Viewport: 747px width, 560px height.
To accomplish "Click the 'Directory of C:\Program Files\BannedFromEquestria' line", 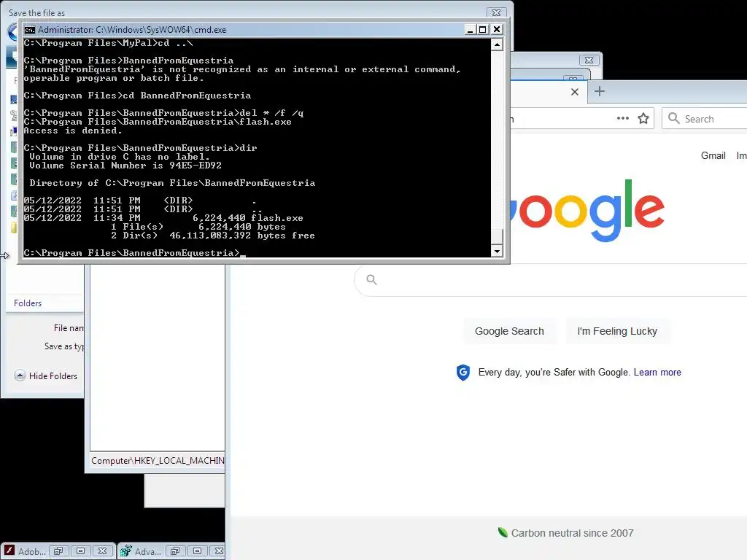I will pyautogui.click(x=172, y=183).
